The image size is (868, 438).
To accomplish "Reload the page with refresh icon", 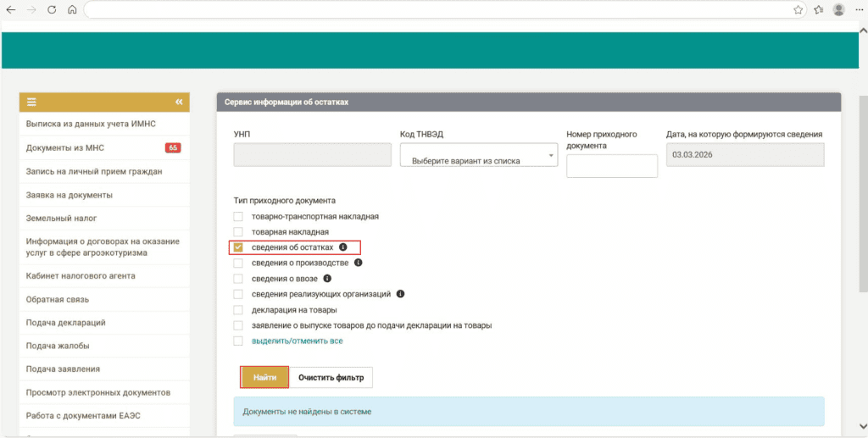I will click(x=52, y=9).
